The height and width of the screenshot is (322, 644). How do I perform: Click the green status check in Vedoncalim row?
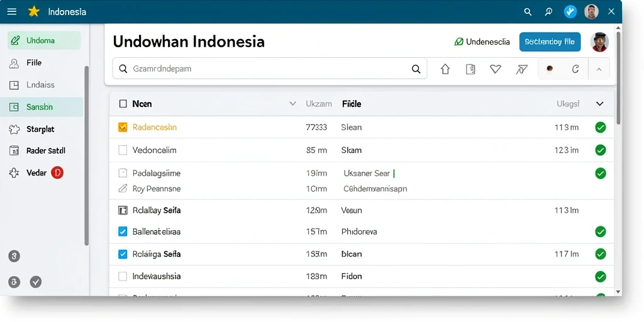pyautogui.click(x=601, y=150)
